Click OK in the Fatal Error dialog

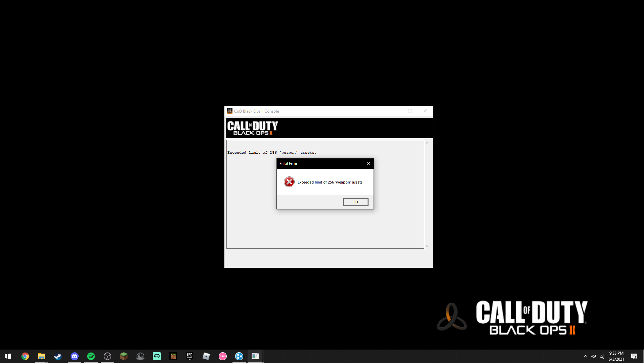[x=355, y=202]
